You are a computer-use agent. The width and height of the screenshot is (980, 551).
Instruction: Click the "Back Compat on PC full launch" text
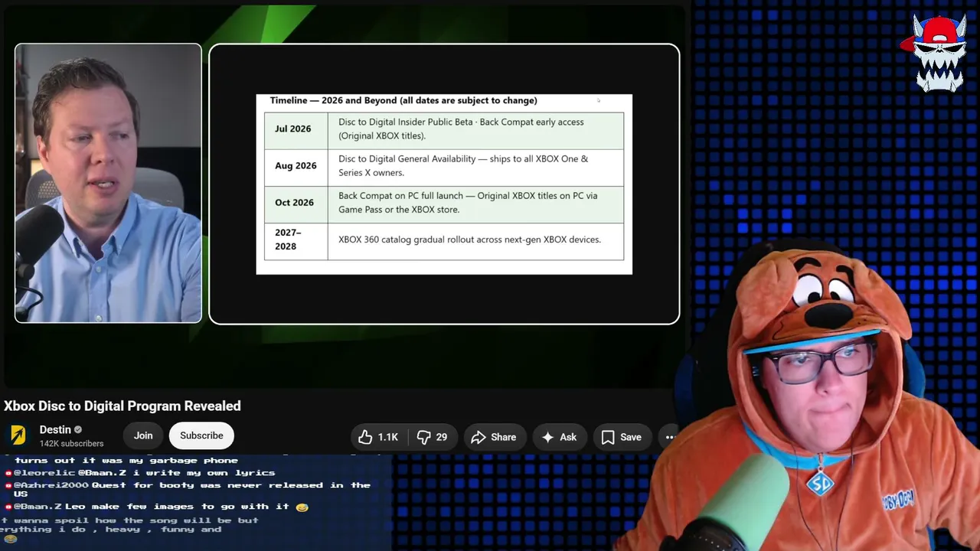[468, 202]
